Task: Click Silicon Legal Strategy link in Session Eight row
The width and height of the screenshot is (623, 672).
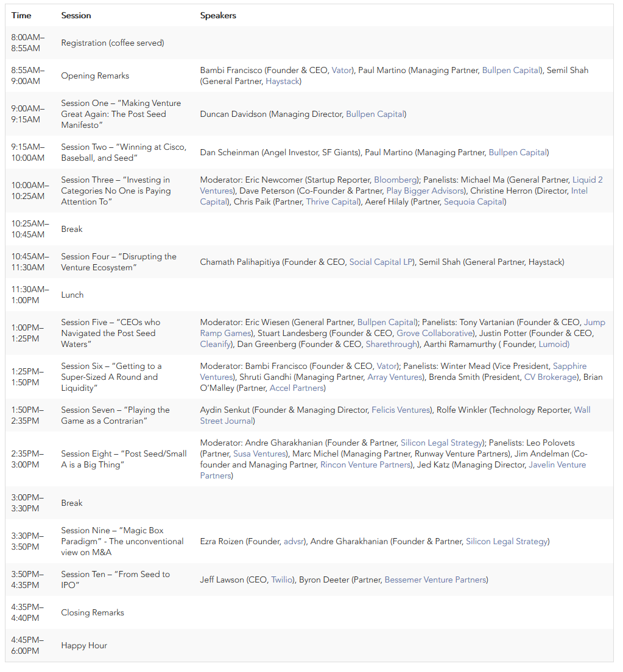Action: point(441,443)
